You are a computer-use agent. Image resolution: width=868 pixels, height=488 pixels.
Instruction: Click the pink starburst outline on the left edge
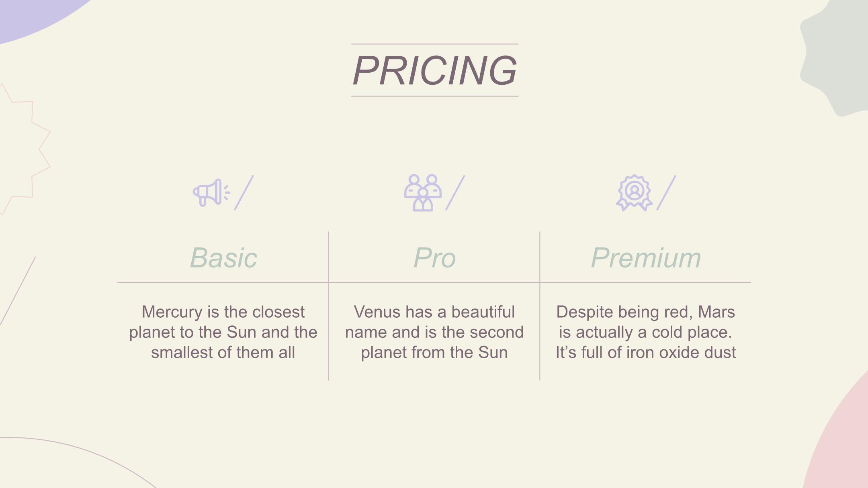(24, 149)
